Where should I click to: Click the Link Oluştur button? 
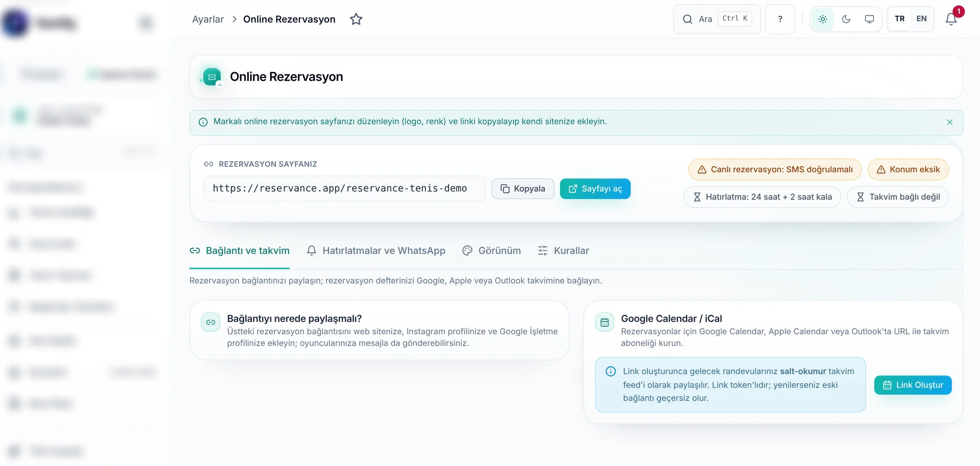click(x=912, y=385)
